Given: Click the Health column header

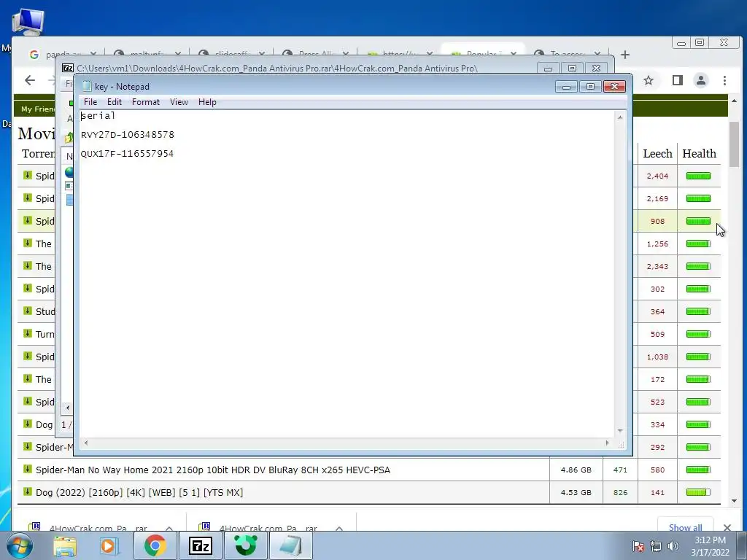Looking at the screenshot, I should 699,153.
